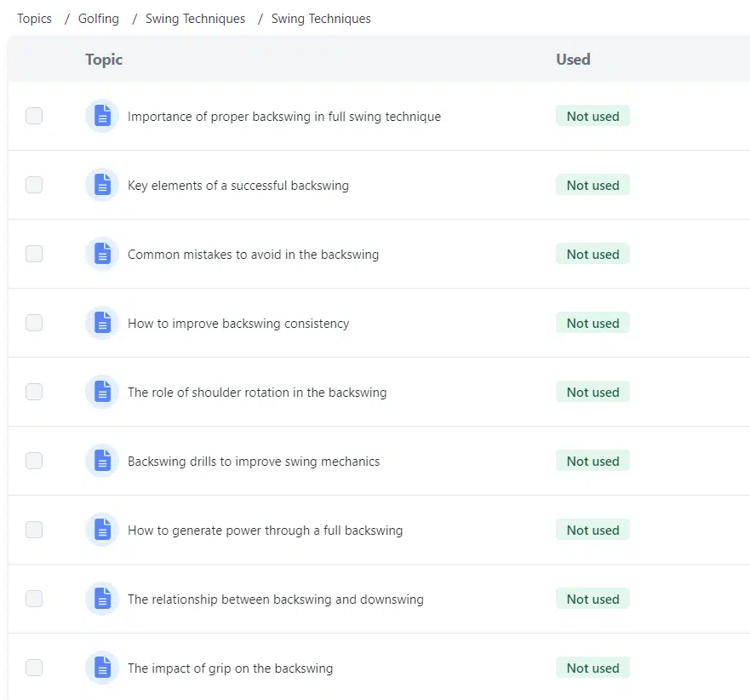This screenshot has height=700, width=750.
Task: Sort by the Topic column header
Action: click(x=104, y=60)
